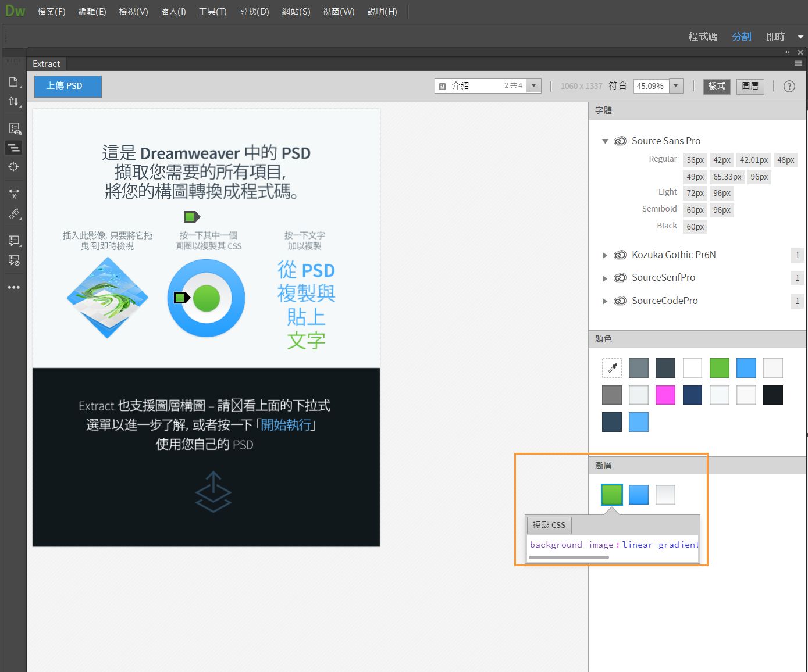Open the 工具(T) menu

click(212, 12)
